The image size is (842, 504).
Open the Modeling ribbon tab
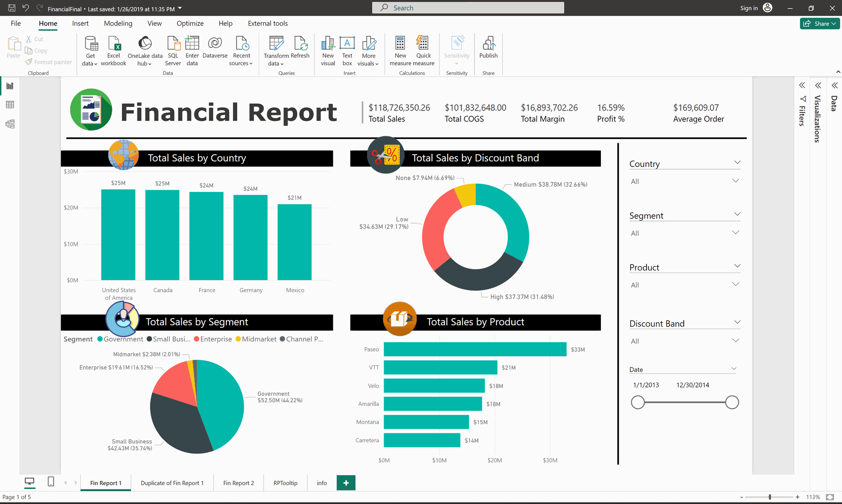[118, 24]
